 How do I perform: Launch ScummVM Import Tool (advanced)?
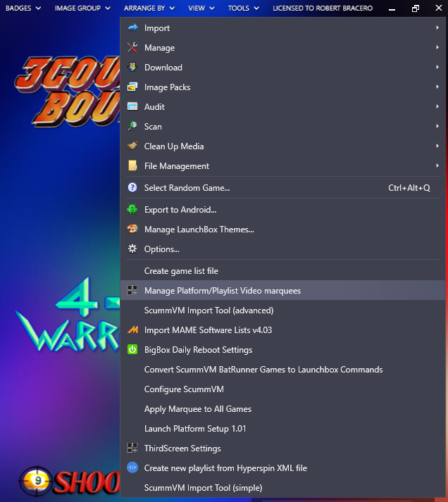(x=282, y=310)
